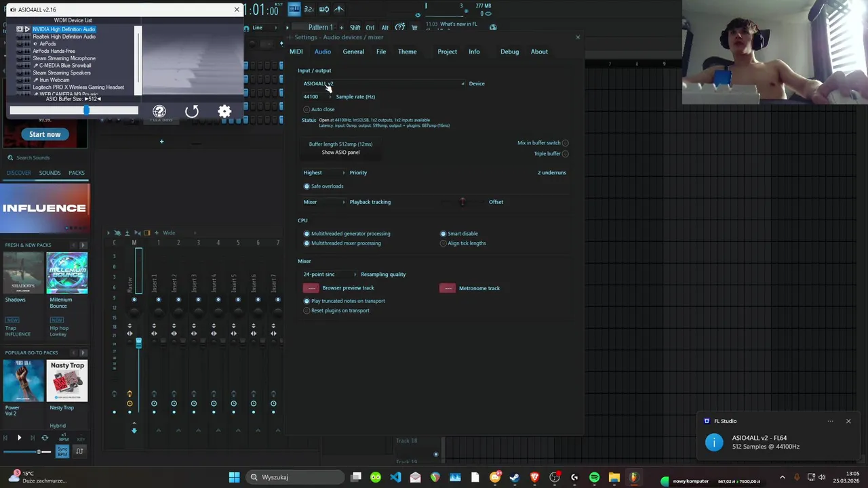Set the Browser preview track selector
The image size is (868, 488).
[x=311, y=288]
